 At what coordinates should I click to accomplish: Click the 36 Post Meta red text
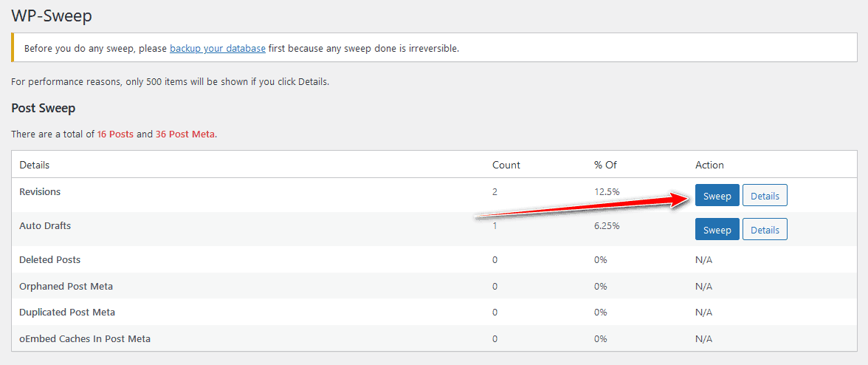185,134
